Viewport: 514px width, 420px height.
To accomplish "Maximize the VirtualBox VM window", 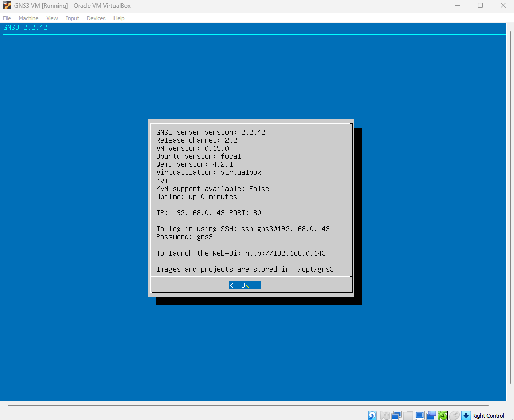I will tap(480, 6).
